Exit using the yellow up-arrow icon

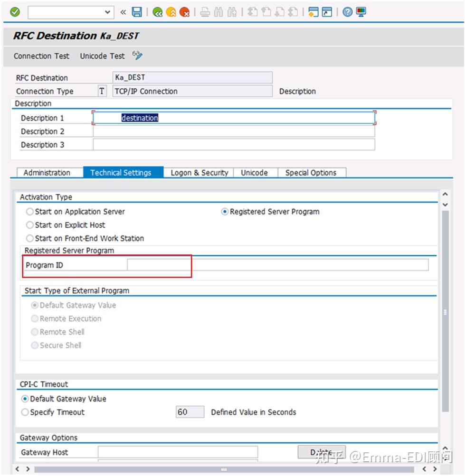[171, 12]
